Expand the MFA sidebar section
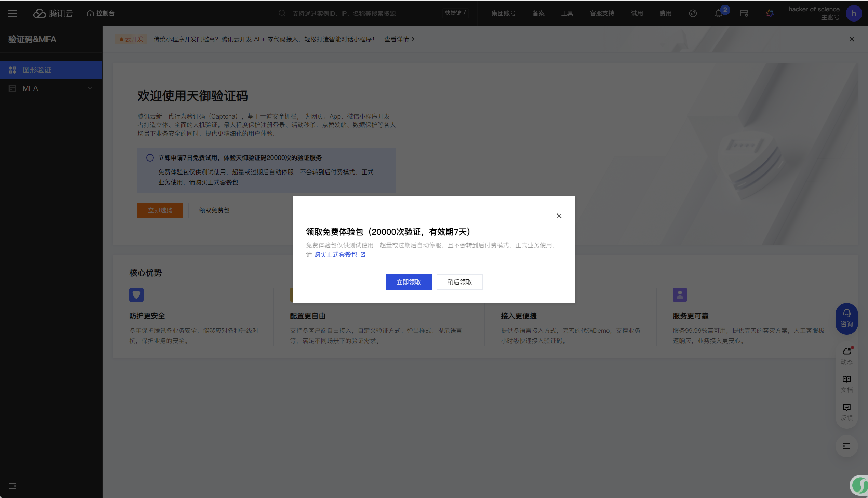 (51, 88)
